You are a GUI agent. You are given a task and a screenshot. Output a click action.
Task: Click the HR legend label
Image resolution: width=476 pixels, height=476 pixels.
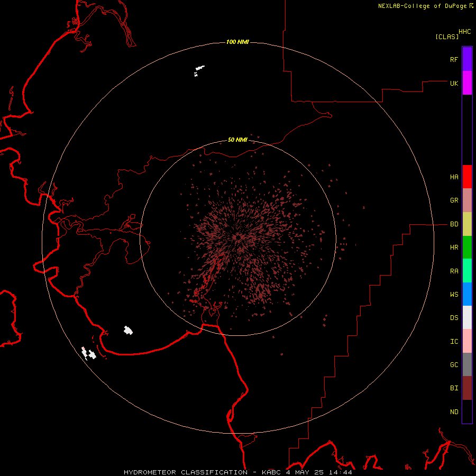454,248
